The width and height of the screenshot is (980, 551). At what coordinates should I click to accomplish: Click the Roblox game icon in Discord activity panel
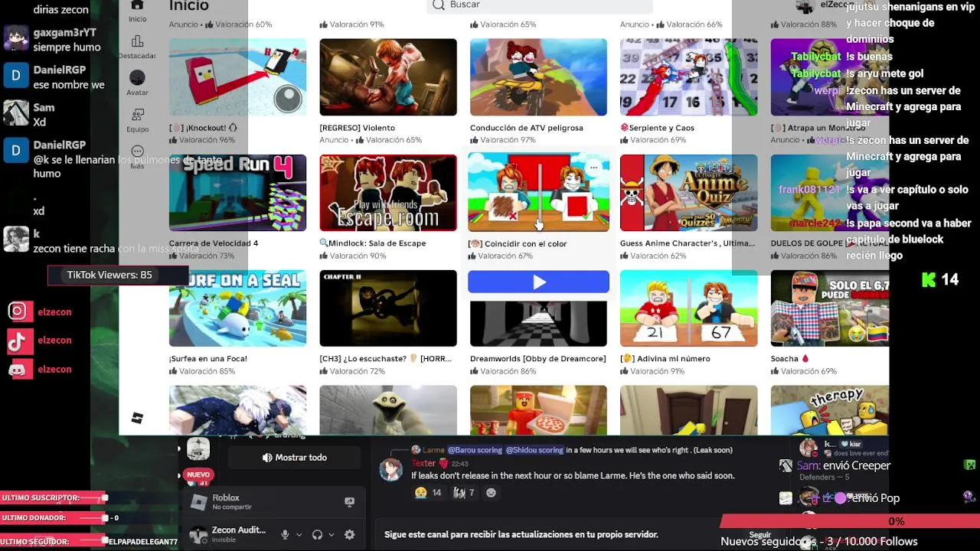pos(198,502)
